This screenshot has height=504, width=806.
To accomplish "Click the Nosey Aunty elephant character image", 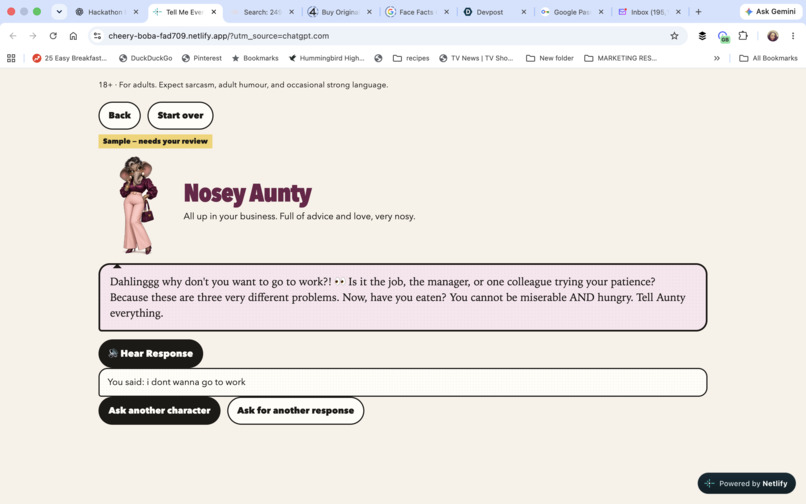I will pos(138,205).
